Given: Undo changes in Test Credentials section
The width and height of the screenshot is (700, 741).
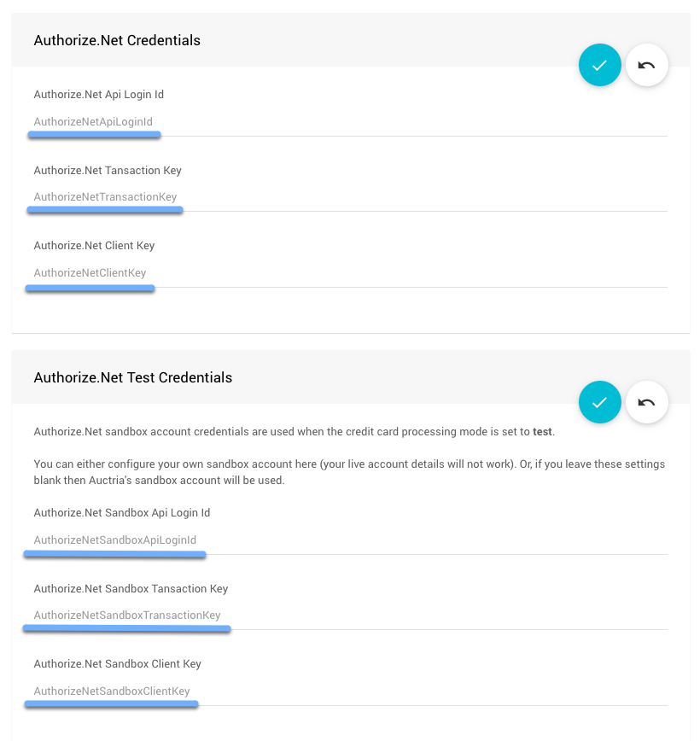Looking at the screenshot, I should tap(646, 402).
